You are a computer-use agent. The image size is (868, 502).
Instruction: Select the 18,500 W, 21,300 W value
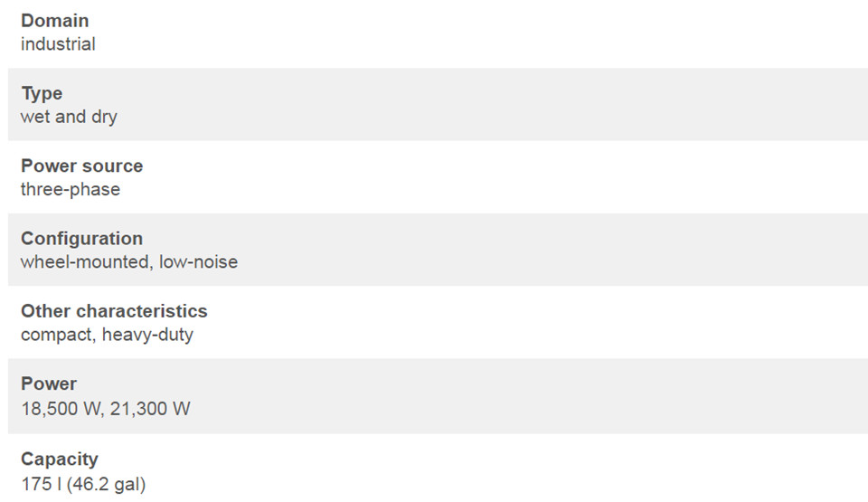click(106, 409)
